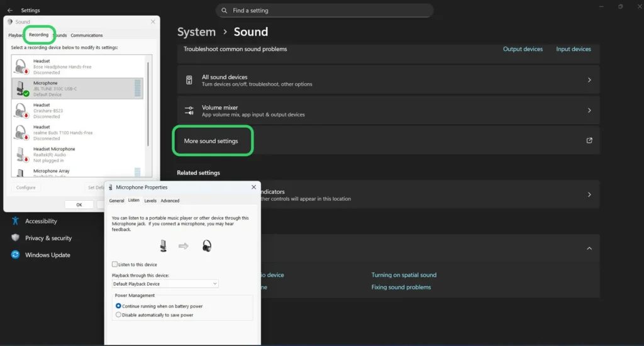Viewport: 644px width, 346px height.
Task: Open General tab in Microphone Properties
Action: pyautogui.click(x=116, y=201)
